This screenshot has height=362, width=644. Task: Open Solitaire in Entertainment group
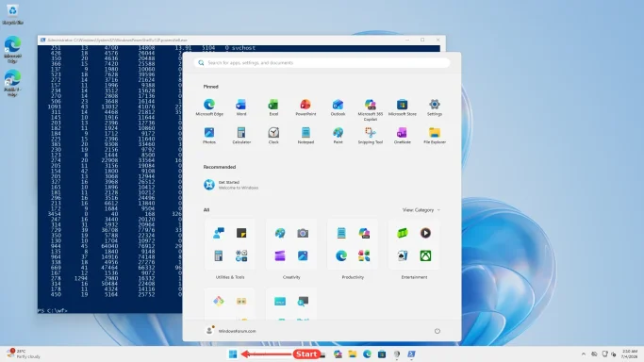pos(403,255)
